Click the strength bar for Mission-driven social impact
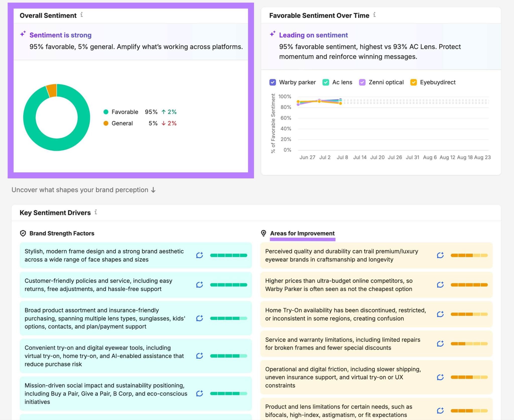 [x=229, y=394]
